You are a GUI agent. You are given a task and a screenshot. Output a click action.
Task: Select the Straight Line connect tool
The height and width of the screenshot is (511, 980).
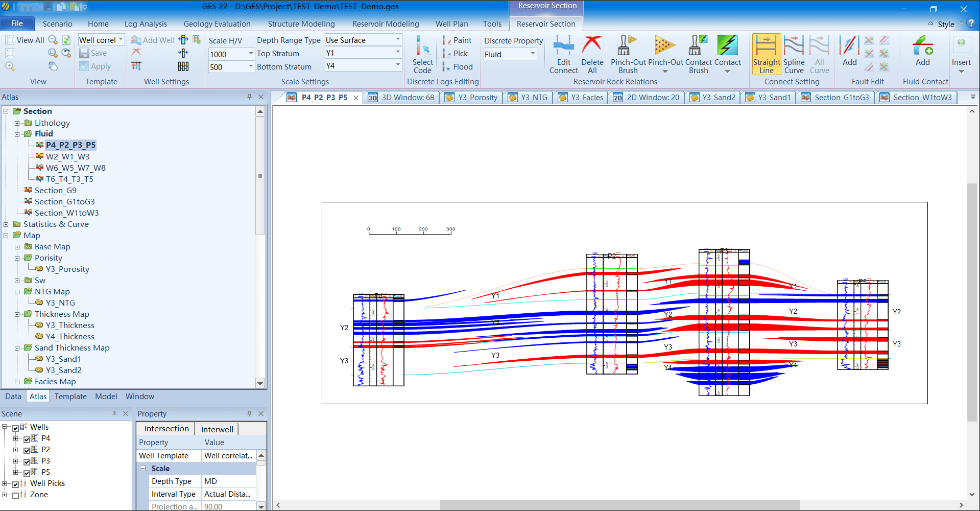pyautogui.click(x=766, y=54)
